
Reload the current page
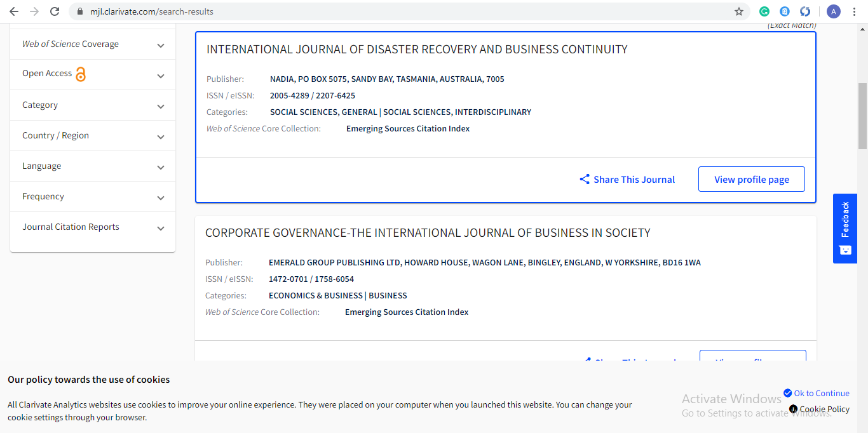point(55,11)
